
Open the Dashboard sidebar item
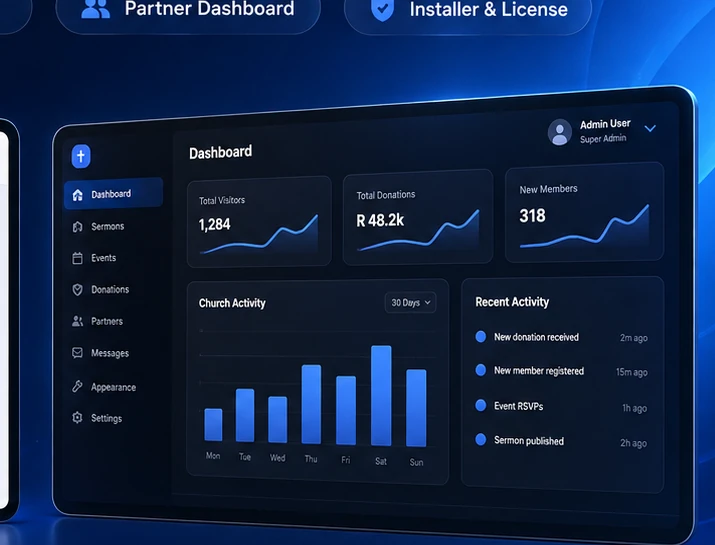[114, 194]
